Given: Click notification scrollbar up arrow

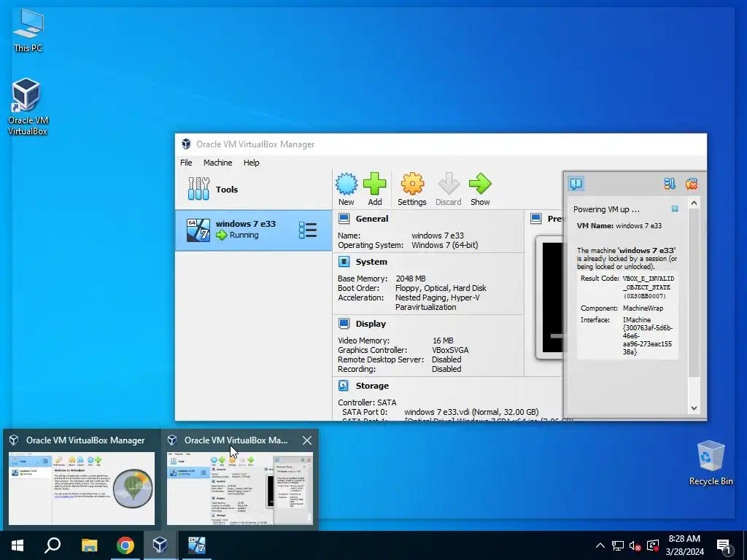Looking at the screenshot, I should [x=694, y=203].
